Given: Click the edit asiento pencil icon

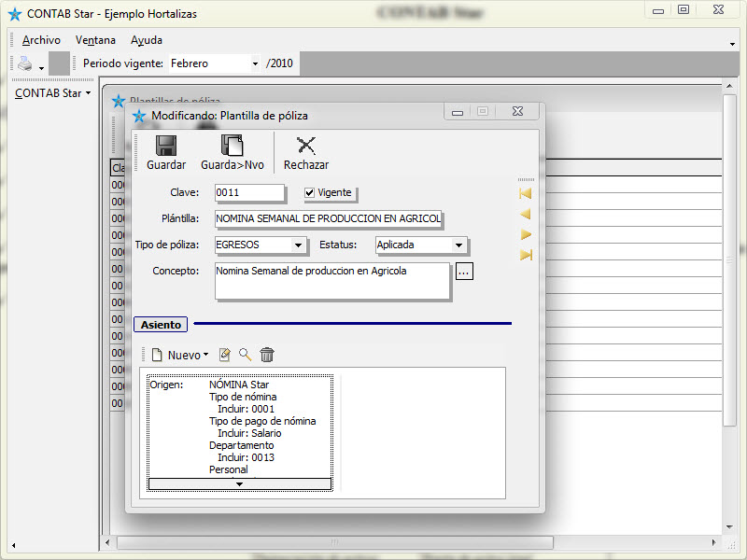Looking at the screenshot, I should [224, 355].
